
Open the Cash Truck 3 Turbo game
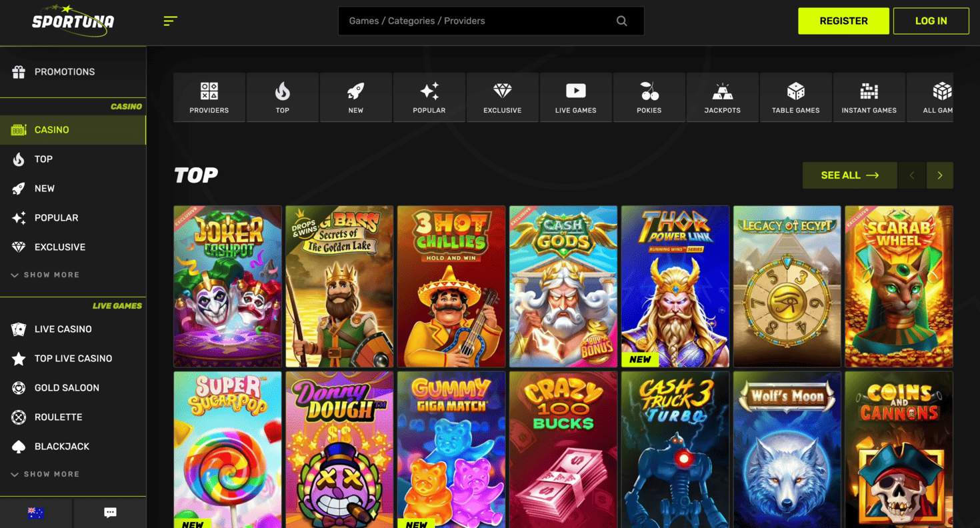pos(675,450)
